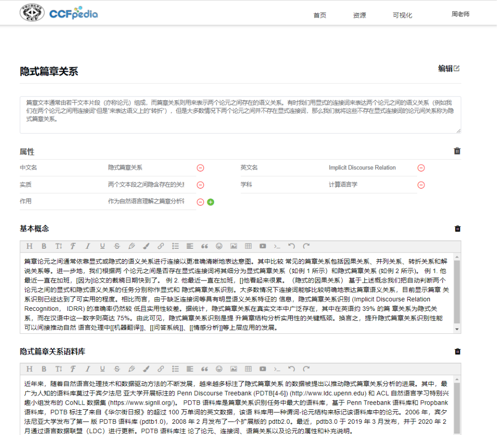Click the 编辑 link at top right
Screen dimensions: 504x435
tap(448, 68)
